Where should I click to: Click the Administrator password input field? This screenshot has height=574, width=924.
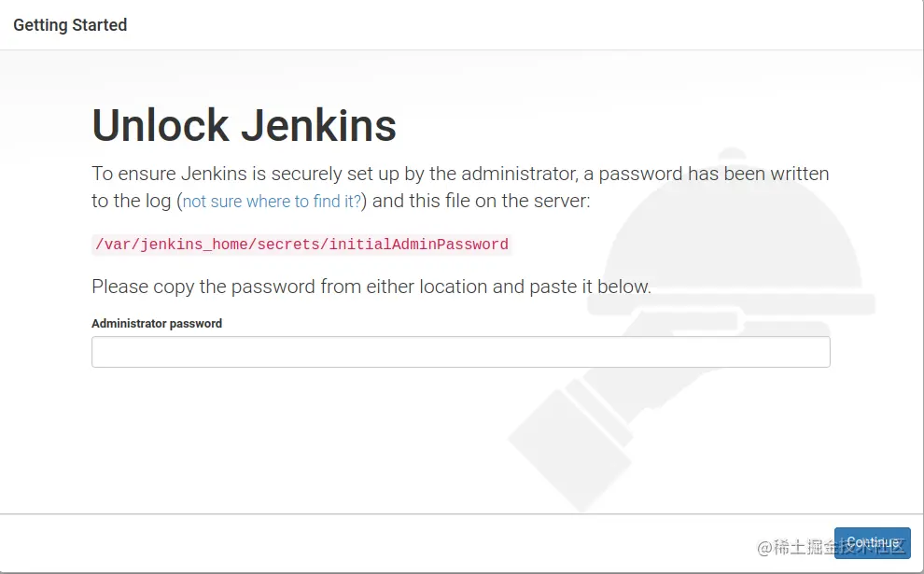click(460, 352)
